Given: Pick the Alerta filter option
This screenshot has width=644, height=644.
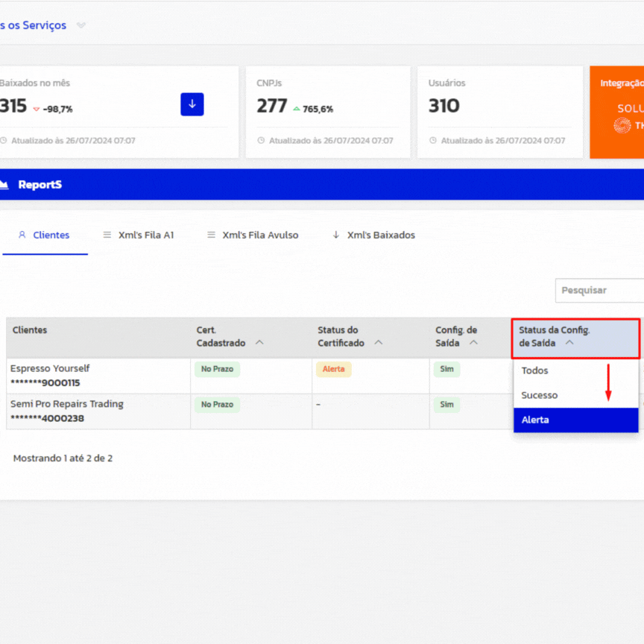Looking at the screenshot, I should [x=535, y=420].
